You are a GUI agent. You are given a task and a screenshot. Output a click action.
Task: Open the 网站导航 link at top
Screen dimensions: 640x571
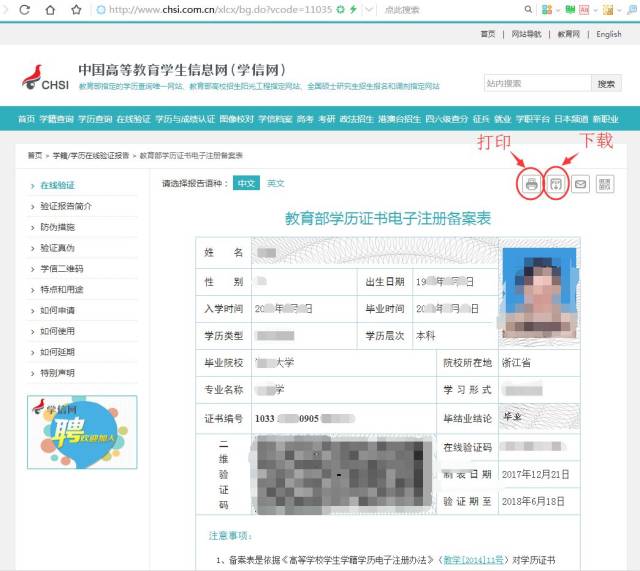pyautogui.click(x=527, y=34)
